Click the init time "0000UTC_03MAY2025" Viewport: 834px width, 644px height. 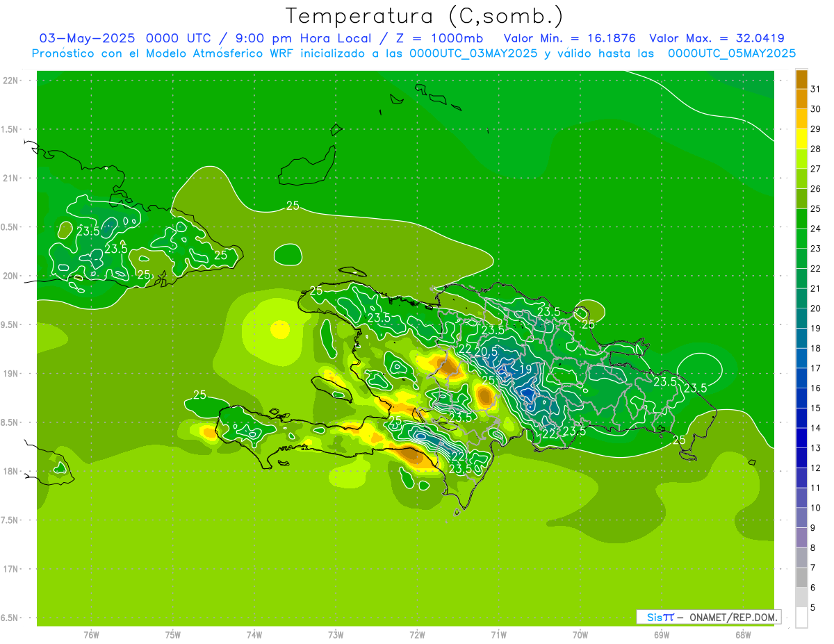click(473, 53)
